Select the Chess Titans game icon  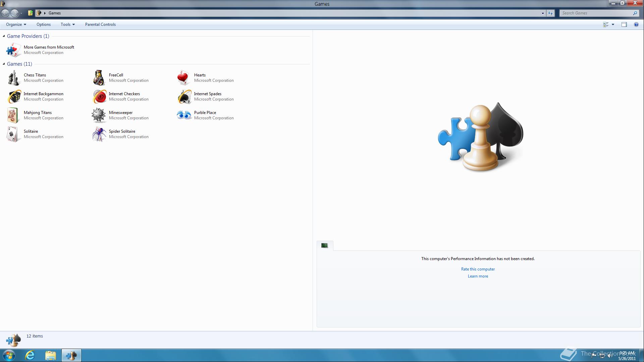(x=14, y=78)
